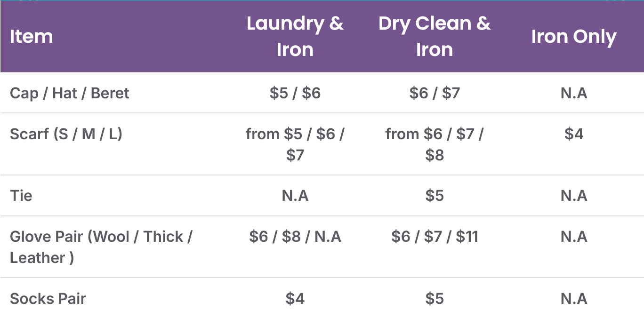The height and width of the screenshot is (318, 644).
Task: Click Glove Pair (Wool / Thick / Leather) item
Action: tap(101, 247)
